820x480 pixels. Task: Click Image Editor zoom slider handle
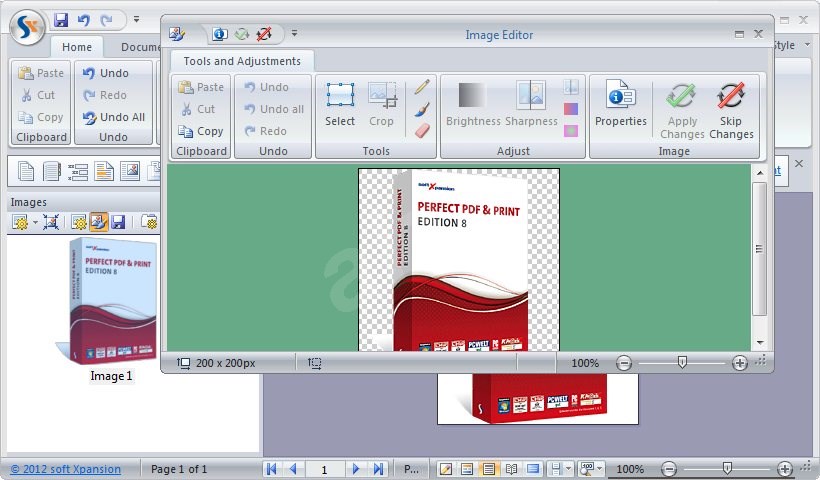682,362
